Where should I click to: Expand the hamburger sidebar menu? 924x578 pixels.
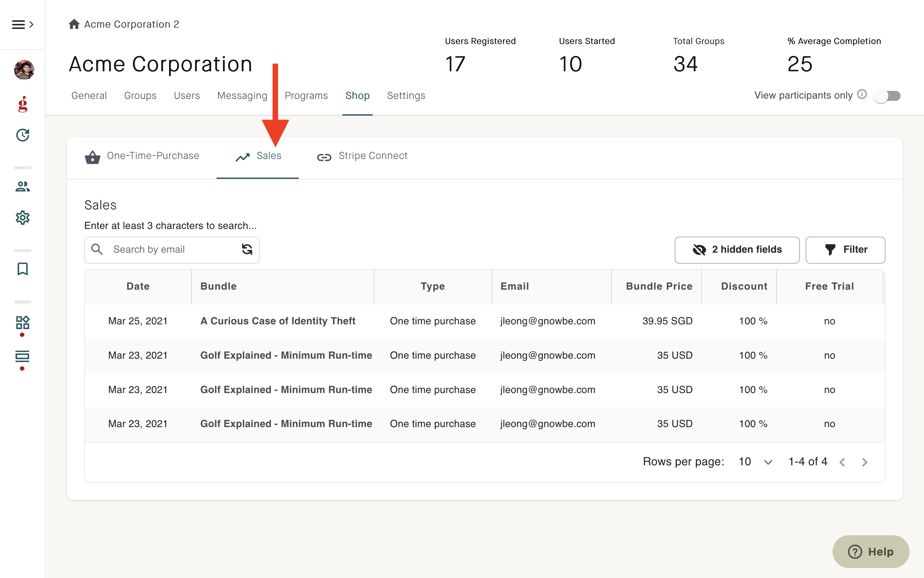click(x=22, y=24)
